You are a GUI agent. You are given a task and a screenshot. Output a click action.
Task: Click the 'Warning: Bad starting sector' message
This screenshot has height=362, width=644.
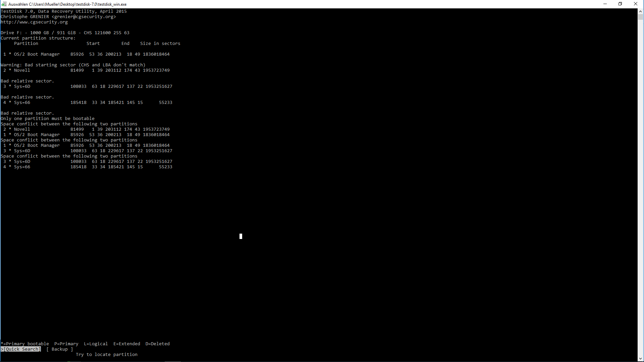[x=73, y=65]
